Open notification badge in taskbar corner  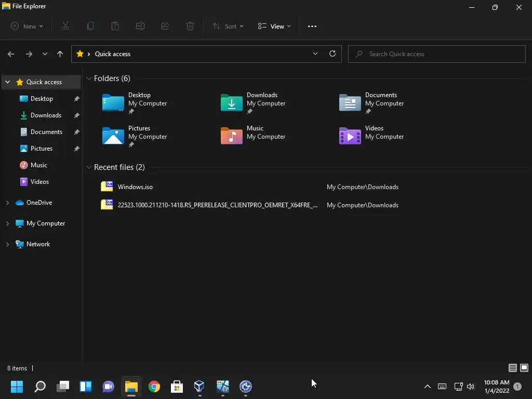517,387
